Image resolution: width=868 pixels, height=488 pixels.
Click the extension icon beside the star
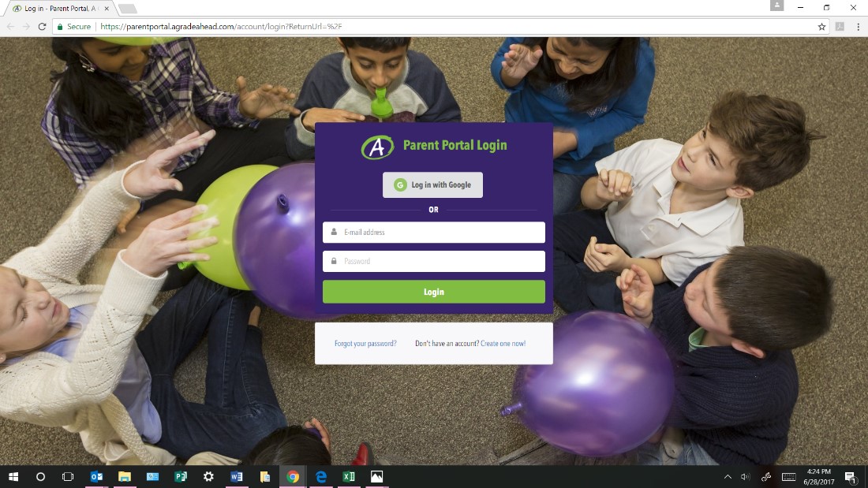coord(840,27)
